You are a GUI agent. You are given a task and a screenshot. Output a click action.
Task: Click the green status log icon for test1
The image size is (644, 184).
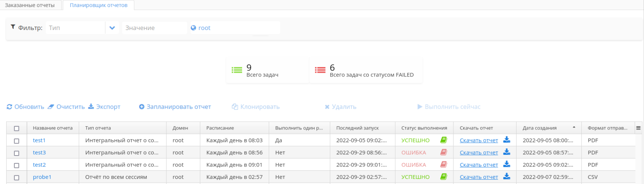tap(443, 140)
